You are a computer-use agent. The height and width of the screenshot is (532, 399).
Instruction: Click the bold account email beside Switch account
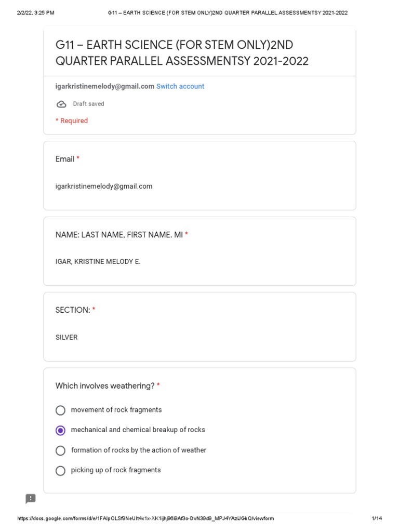pos(104,86)
